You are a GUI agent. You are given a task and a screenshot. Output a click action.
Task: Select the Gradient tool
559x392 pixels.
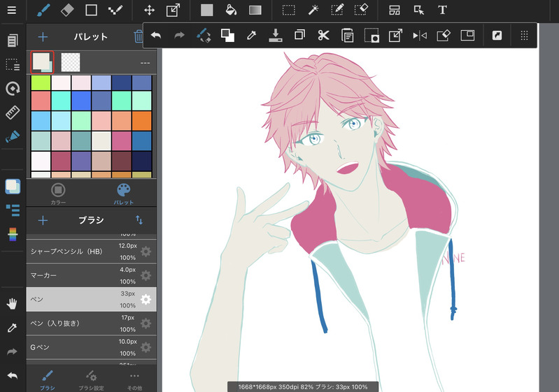255,10
